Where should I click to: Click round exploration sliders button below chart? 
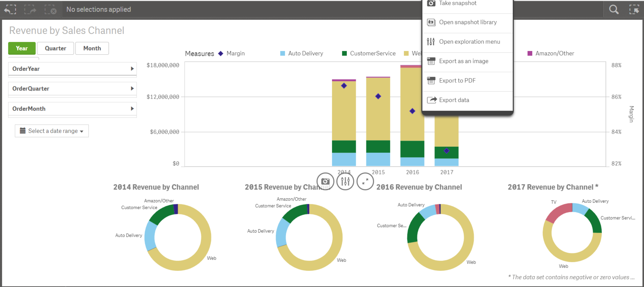tap(345, 181)
